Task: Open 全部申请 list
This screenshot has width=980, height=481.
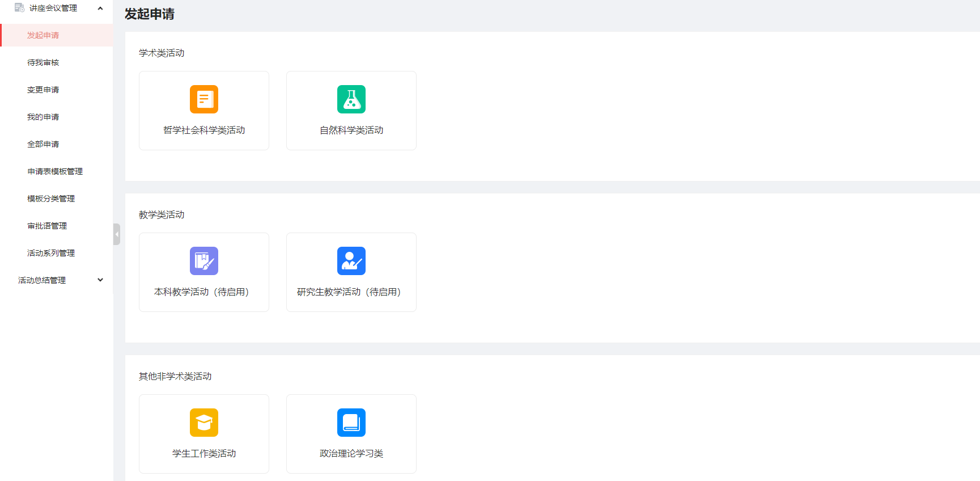Action: 43,144
